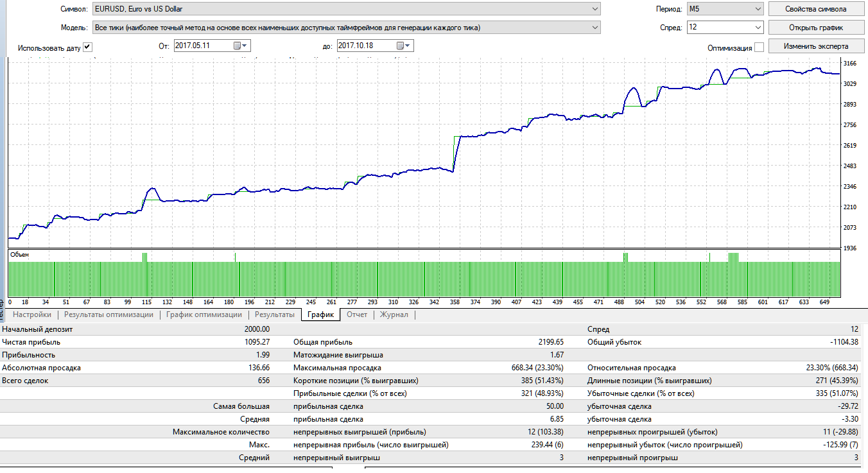This screenshot has width=868, height=473.
Task: Open the calendar icon of the От date field
Action: point(237,46)
